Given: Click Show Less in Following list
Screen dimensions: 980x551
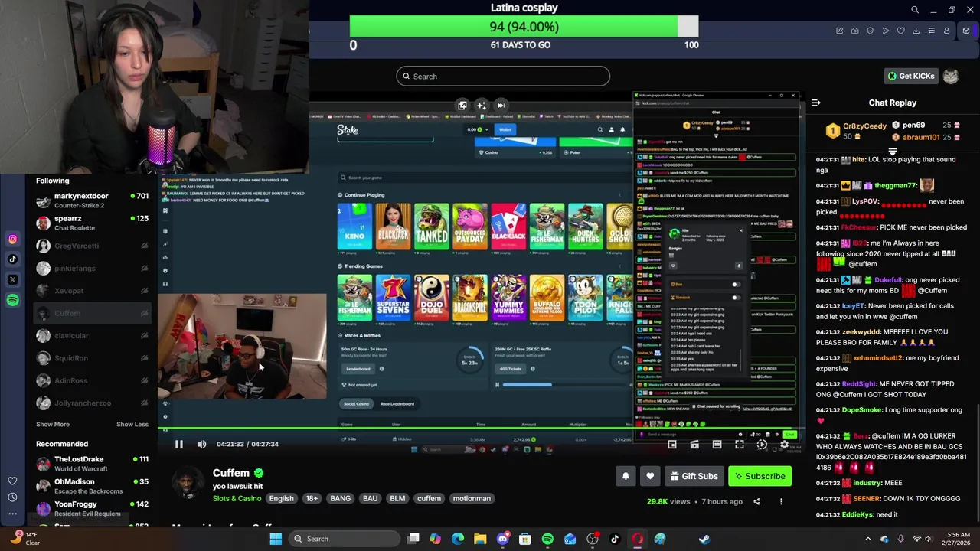Looking at the screenshot, I should [x=132, y=424].
